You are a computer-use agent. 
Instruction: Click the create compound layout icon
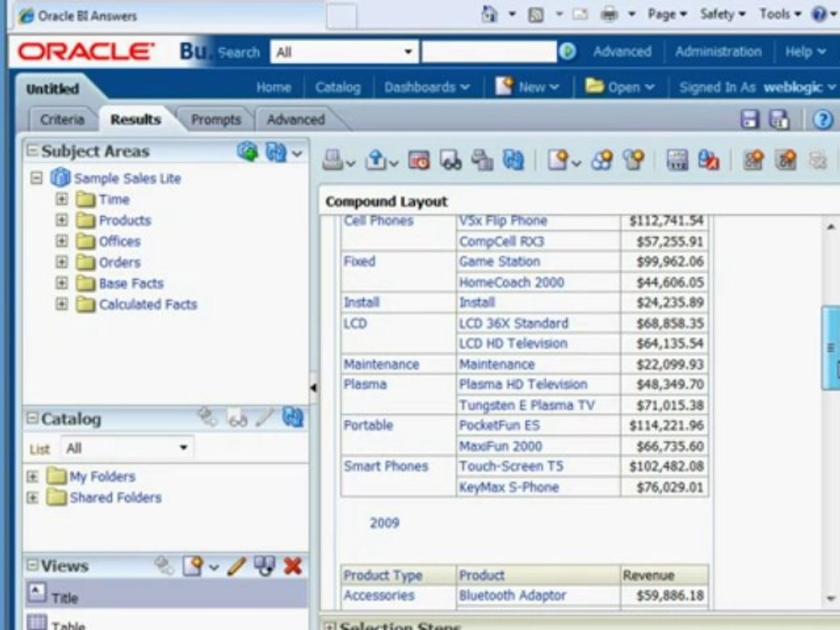[x=753, y=159]
